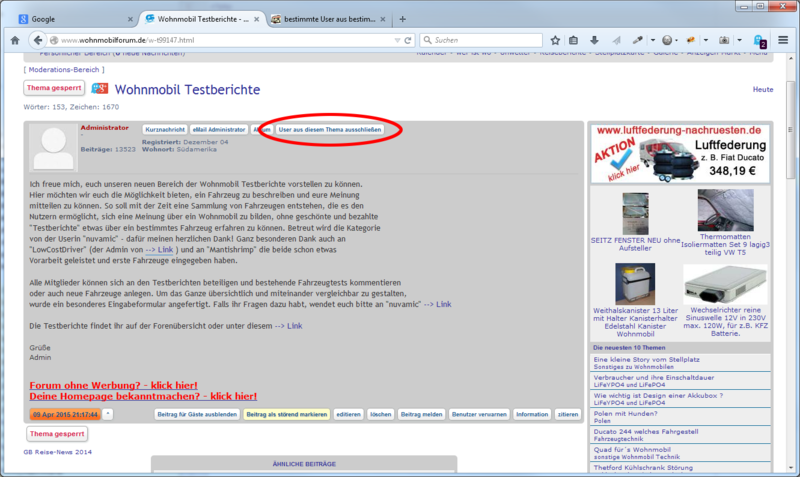
Task: Click the Information button
Action: point(532,414)
